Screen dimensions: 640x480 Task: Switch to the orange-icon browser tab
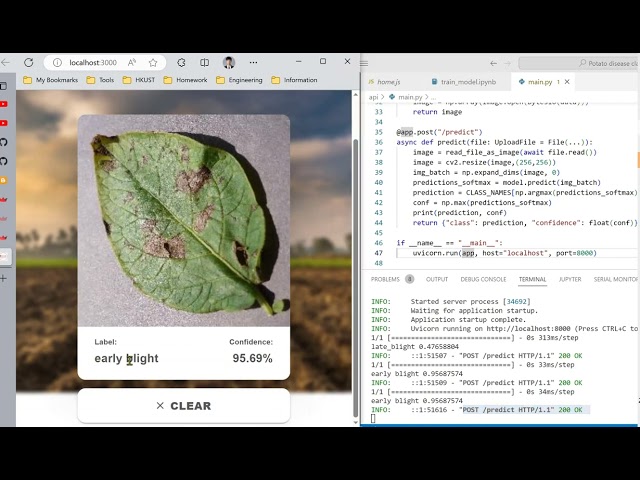click(4, 180)
